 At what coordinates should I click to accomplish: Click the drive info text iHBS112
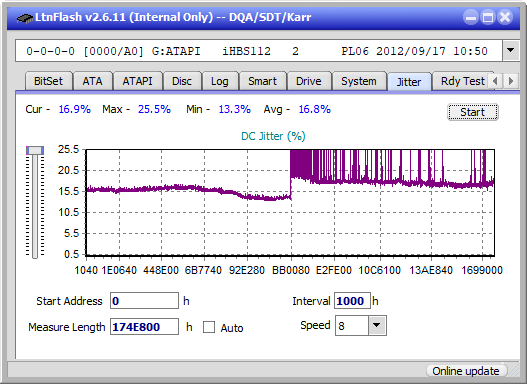pyautogui.click(x=246, y=51)
